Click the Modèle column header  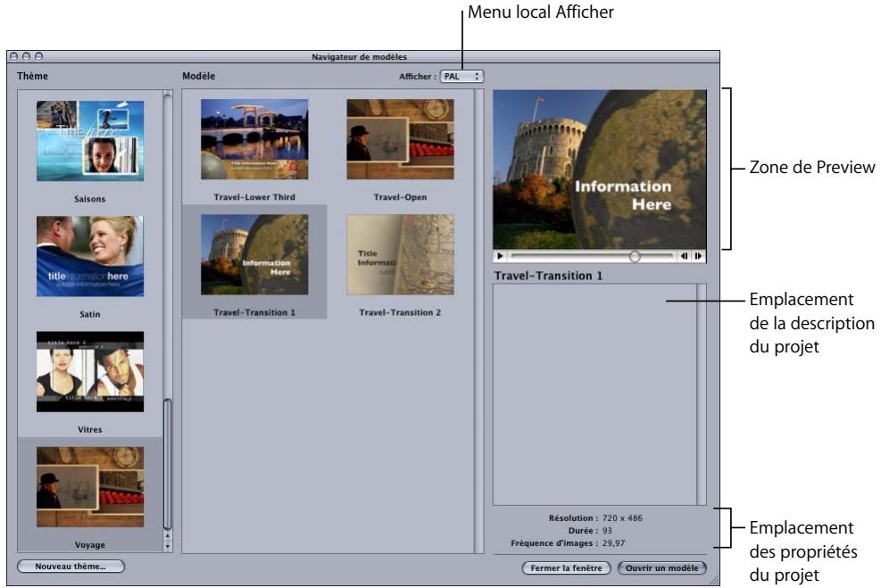coord(198,76)
